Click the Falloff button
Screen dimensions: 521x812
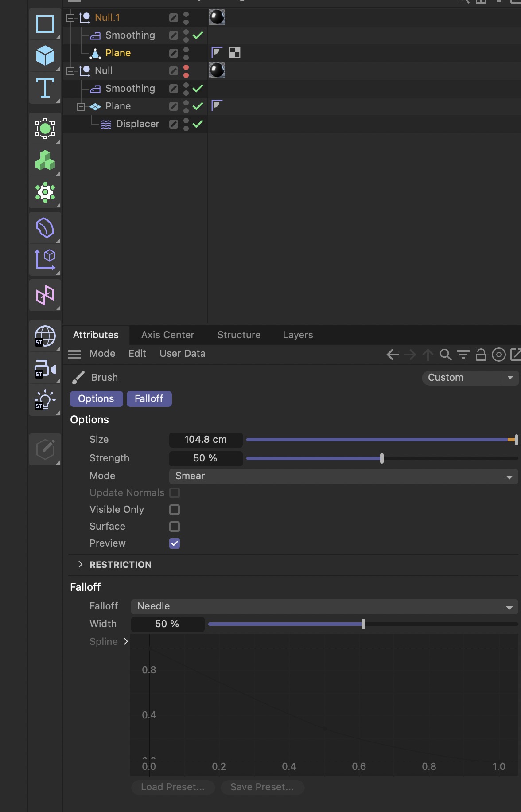coord(149,399)
